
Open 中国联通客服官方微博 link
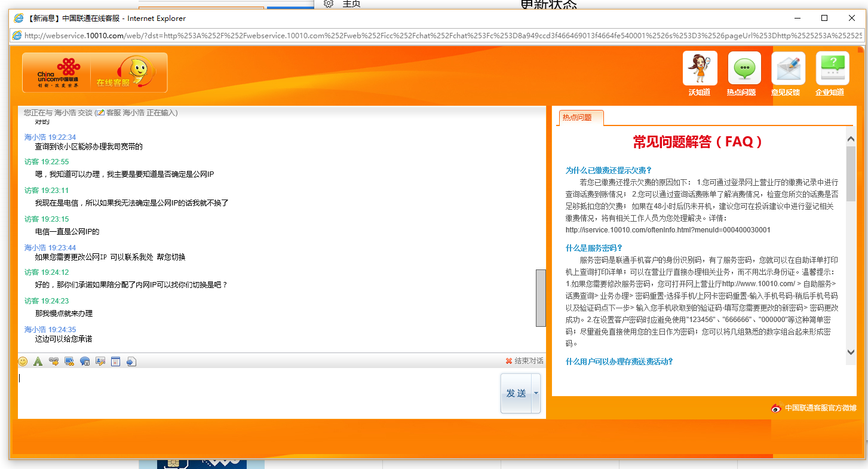pyautogui.click(x=820, y=408)
